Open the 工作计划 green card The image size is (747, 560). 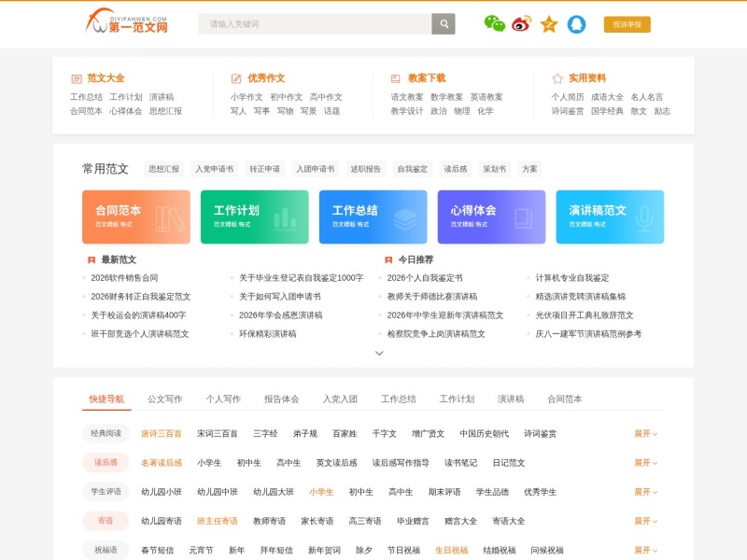click(x=254, y=217)
